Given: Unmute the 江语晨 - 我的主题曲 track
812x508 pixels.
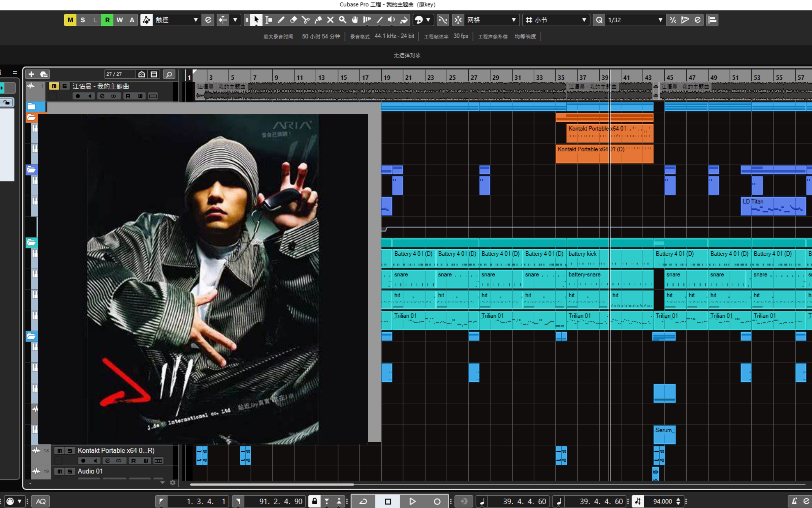Looking at the screenshot, I should [54, 86].
